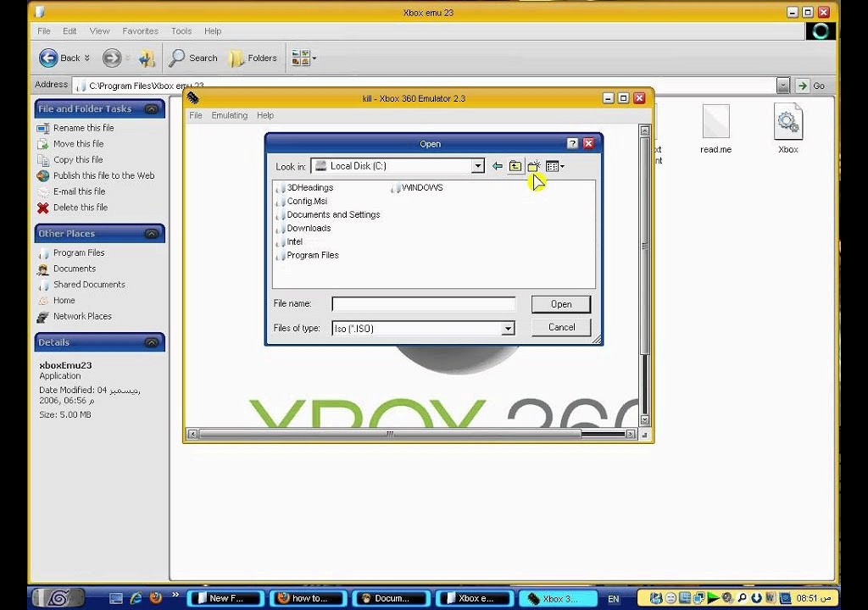Screen dimensions: 868x610
Task: Click the Go button beside Address bar
Action: [811, 86]
